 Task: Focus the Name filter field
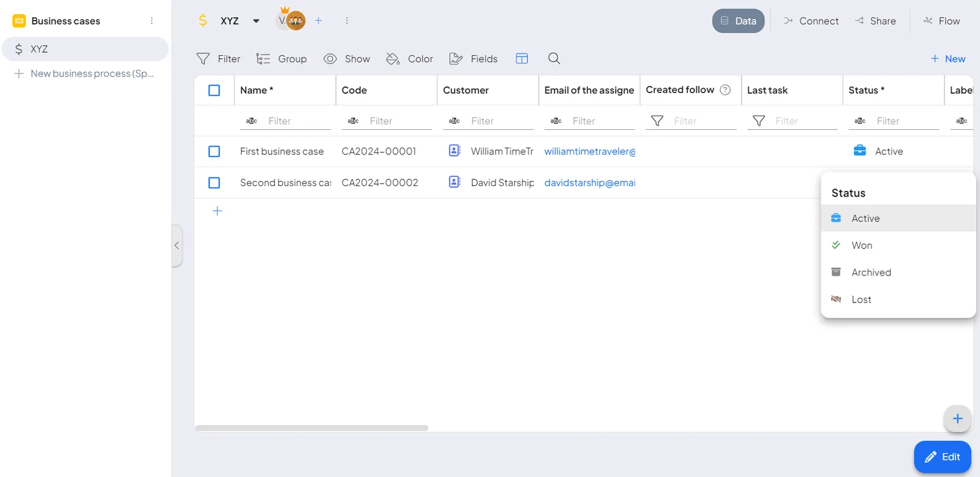point(298,121)
